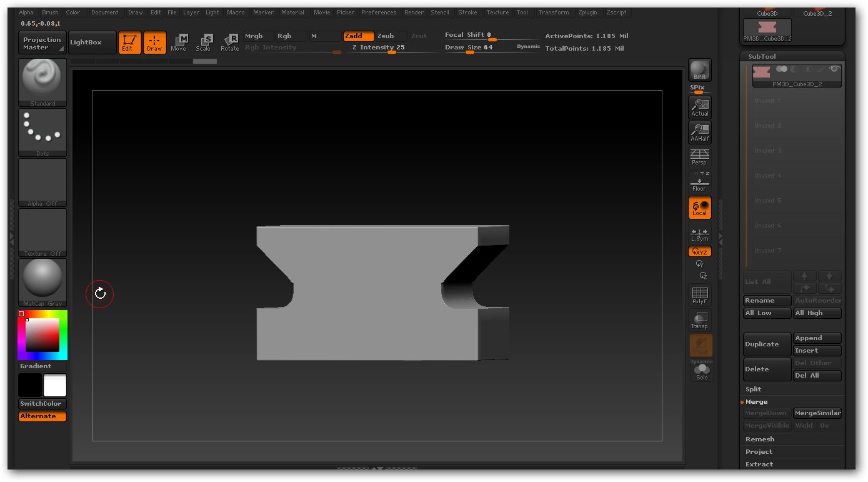Open the Dots stroke type selector
This screenshot has width=868, height=482.
tap(42, 133)
